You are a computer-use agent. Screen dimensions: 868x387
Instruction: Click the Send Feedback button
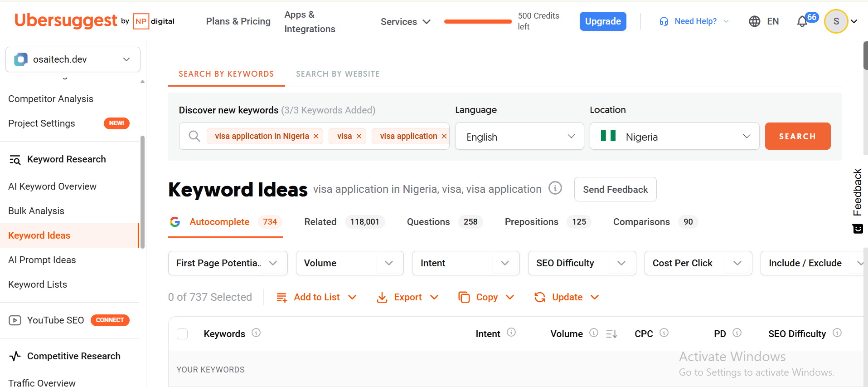pyautogui.click(x=615, y=189)
